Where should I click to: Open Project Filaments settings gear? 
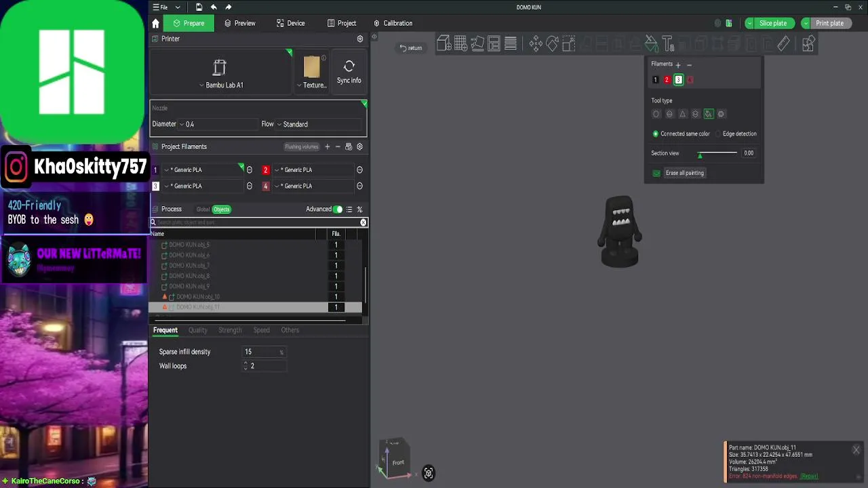pos(359,146)
